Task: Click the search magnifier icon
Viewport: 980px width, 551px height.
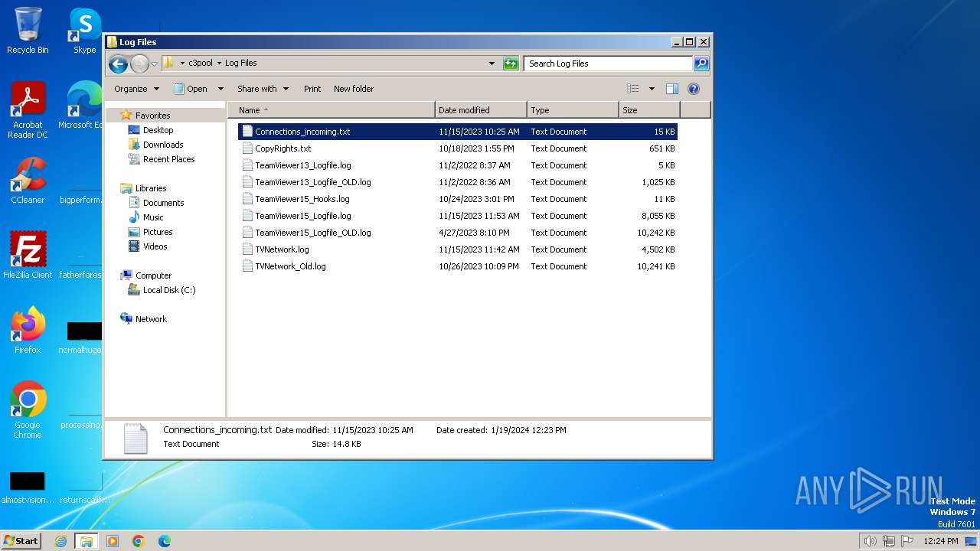Action: pos(701,64)
